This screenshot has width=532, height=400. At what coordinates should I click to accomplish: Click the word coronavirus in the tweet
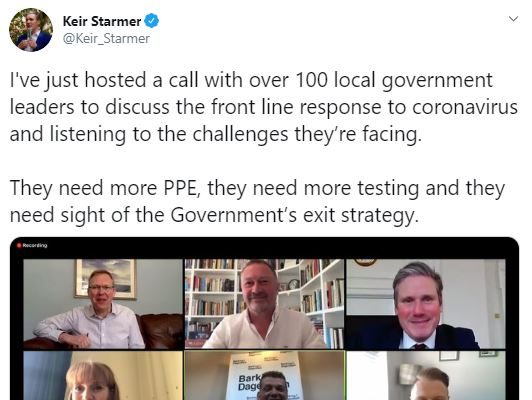click(x=465, y=108)
